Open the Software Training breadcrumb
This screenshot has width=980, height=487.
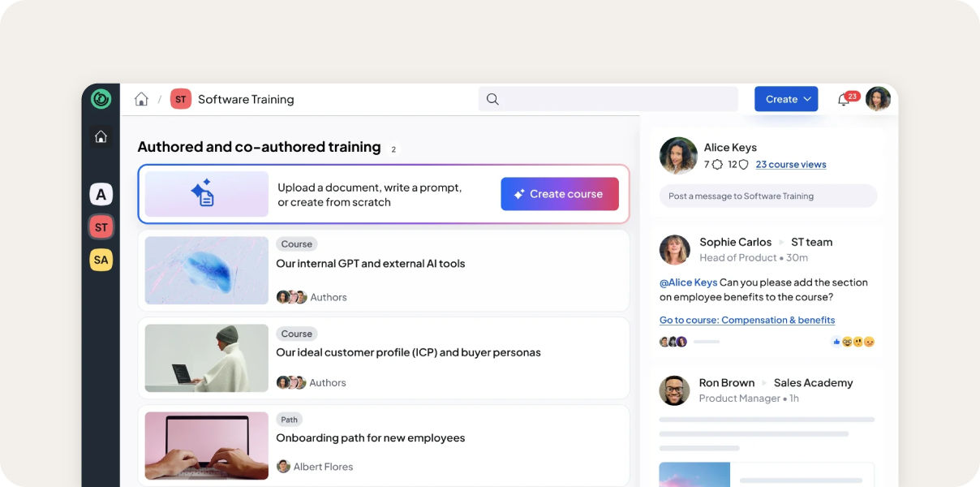tap(245, 99)
